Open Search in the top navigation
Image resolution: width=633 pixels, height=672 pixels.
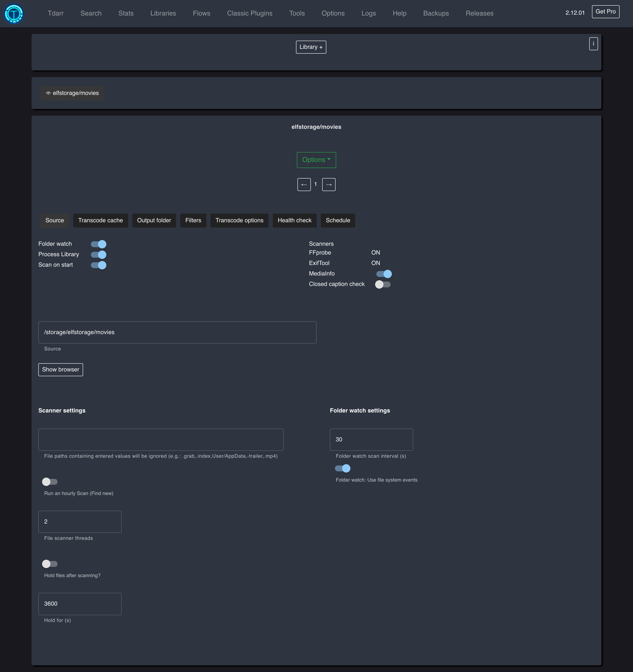pyautogui.click(x=91, y=13)
